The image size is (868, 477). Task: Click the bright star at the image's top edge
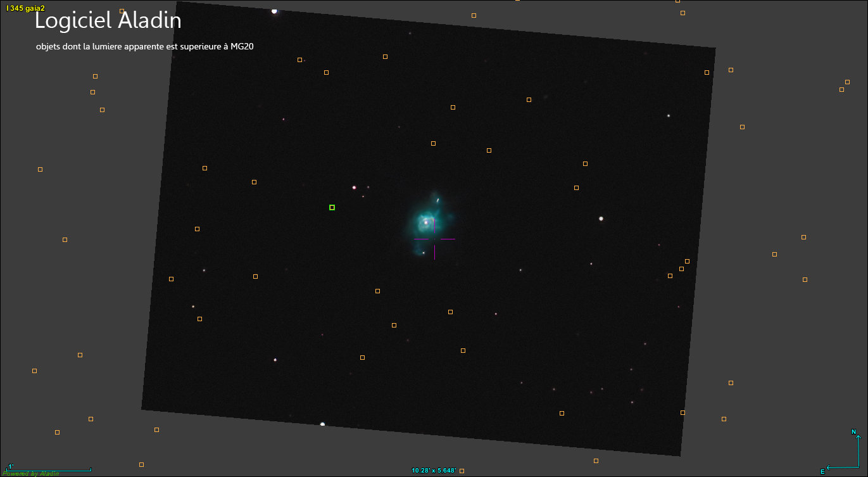(274, 11)
